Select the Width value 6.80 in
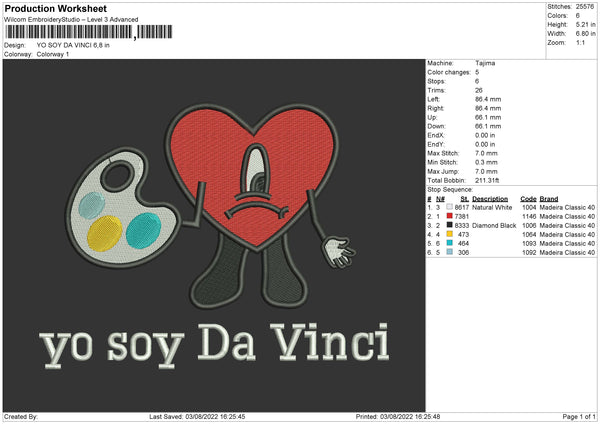This screenshot has height=424, width=600. coord(586,34)
